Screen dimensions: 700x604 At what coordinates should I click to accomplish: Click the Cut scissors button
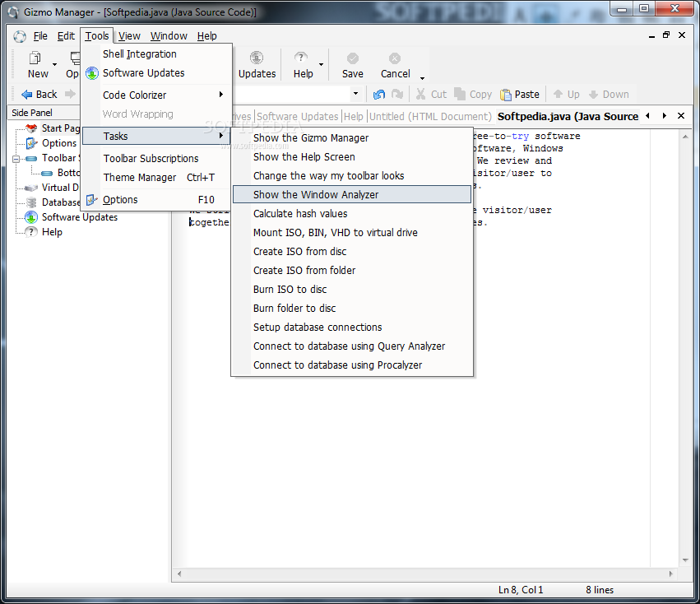pos(431,95)
